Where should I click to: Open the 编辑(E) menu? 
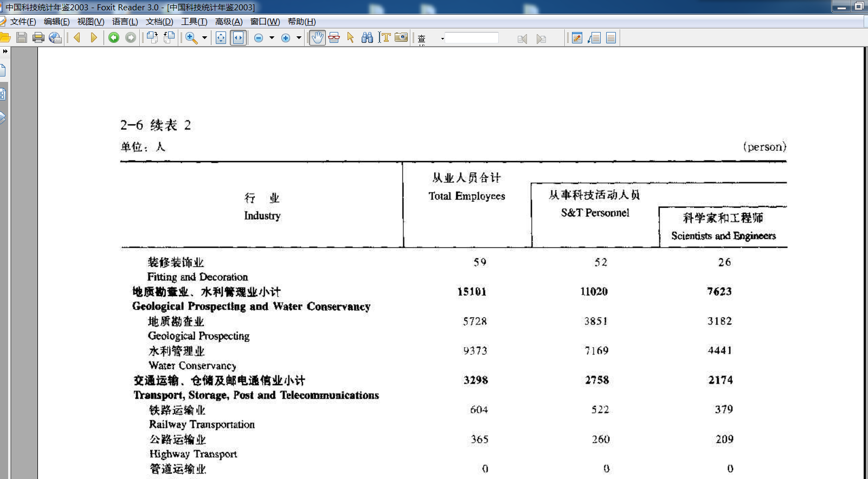[57, 22]
